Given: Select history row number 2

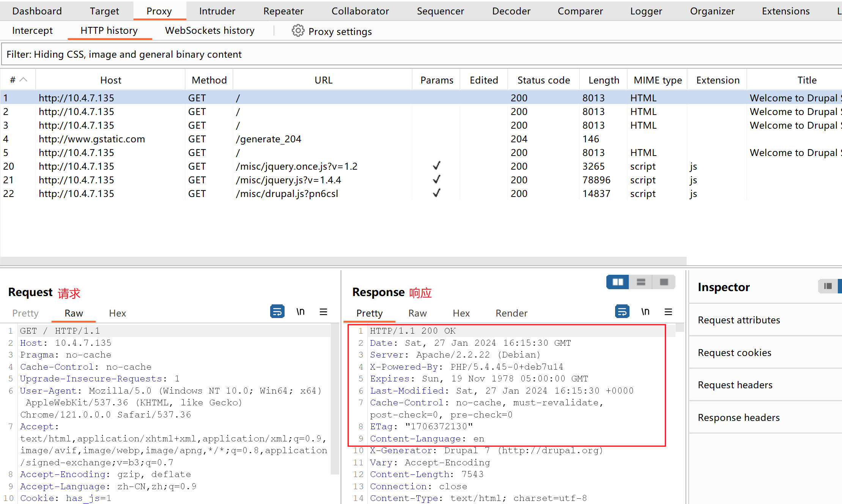Looking at the screenshot, I should 421,112.
